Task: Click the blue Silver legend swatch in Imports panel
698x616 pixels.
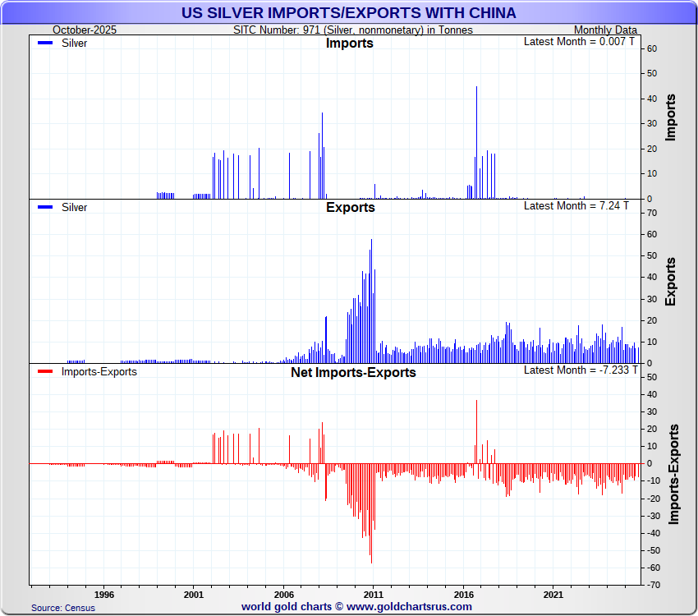Action: [x=45, y=43]
